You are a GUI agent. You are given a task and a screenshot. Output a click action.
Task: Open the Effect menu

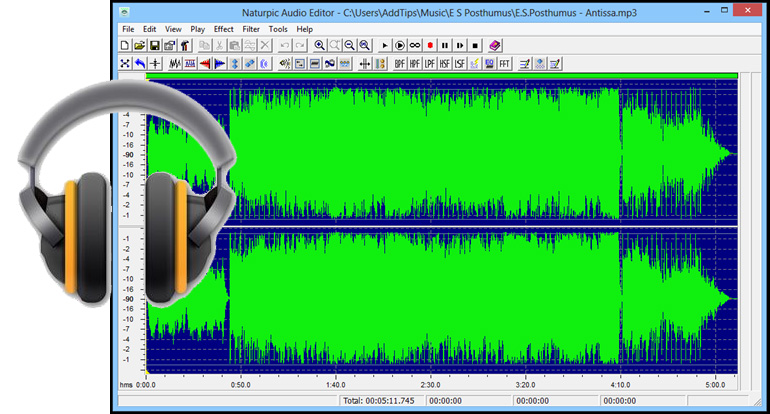tap(223, 29)
